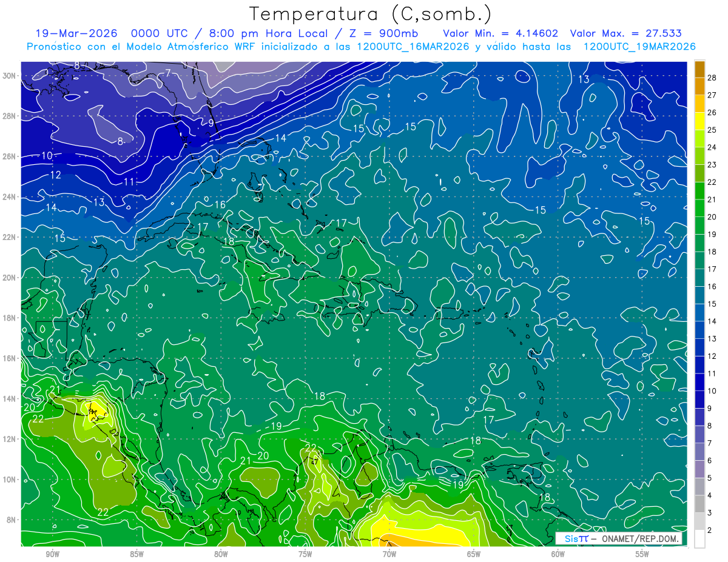
Task: Click the "75W" longitude axis label
Action: pyautogui.click(x=305, y=554)
